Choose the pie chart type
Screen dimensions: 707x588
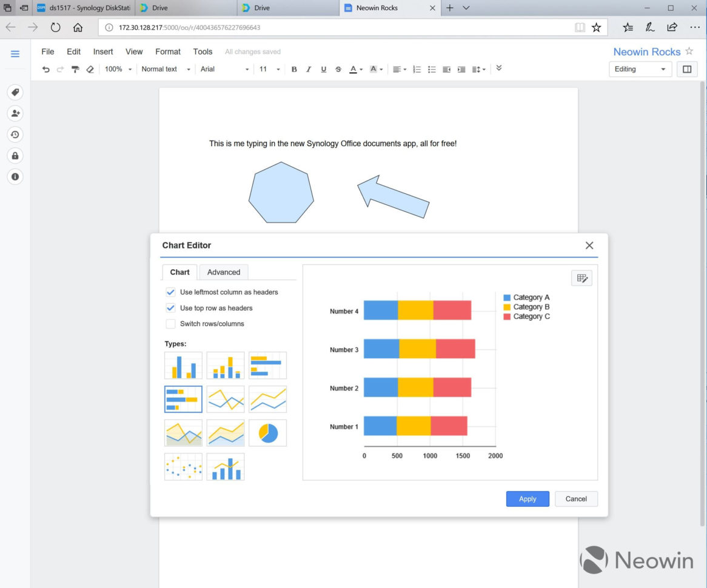[267, 433]
